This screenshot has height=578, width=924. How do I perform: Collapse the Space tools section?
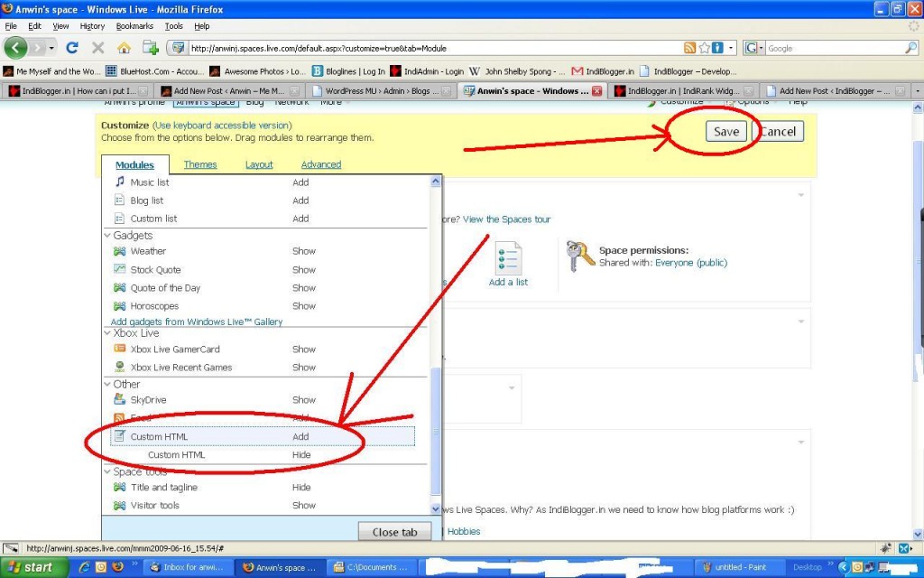(107, 471)
